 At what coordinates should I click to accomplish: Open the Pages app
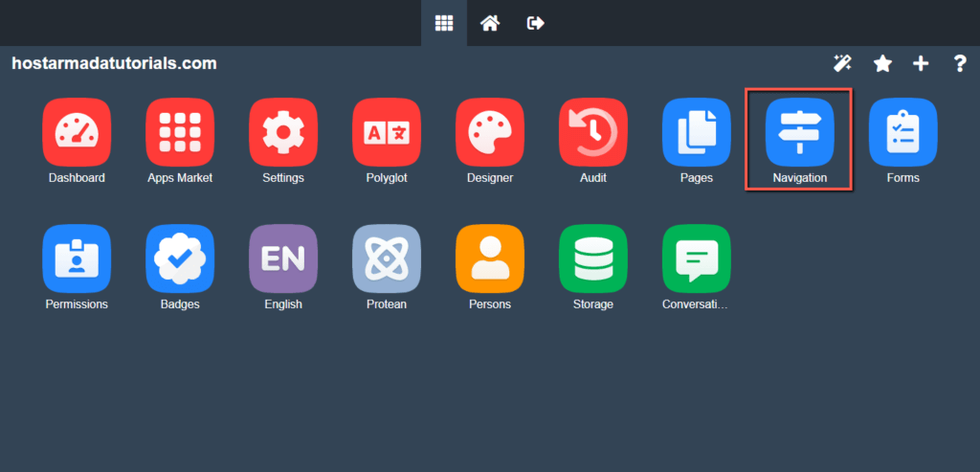697,132
